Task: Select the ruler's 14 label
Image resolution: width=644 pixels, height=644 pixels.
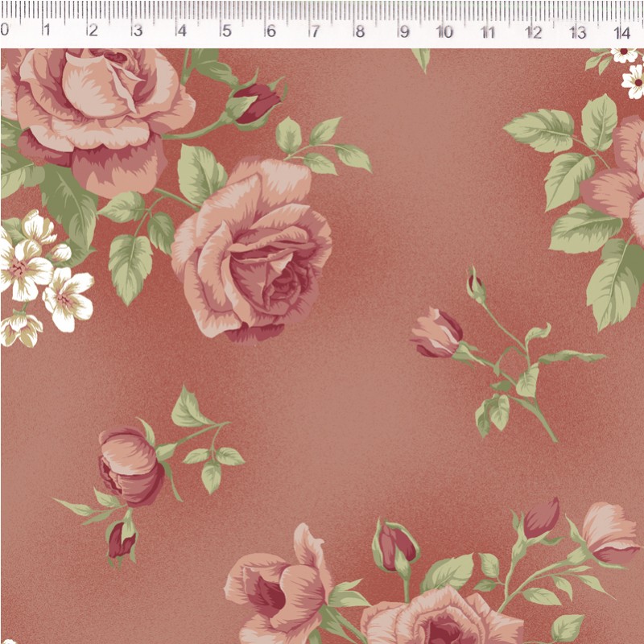Action: click(x=622, y=32)
